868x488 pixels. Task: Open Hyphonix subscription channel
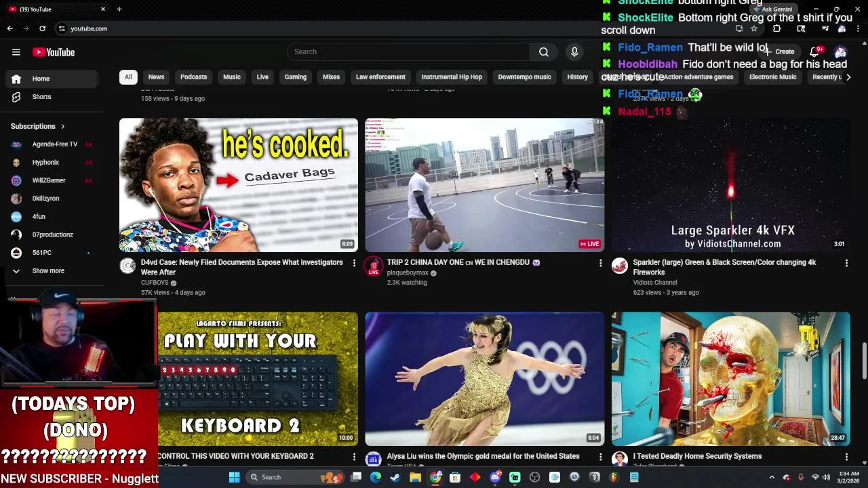click(x=52, y=163)
